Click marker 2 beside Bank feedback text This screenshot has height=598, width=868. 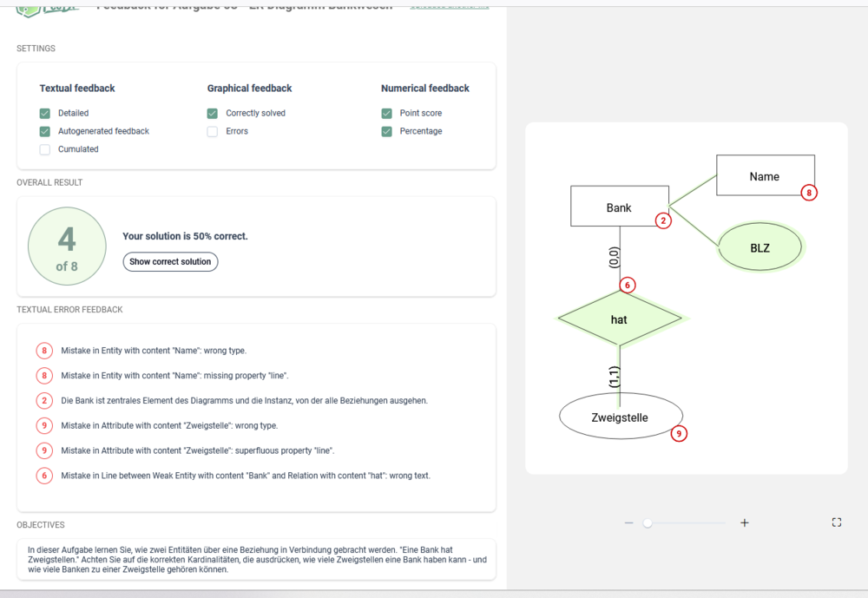44,400
